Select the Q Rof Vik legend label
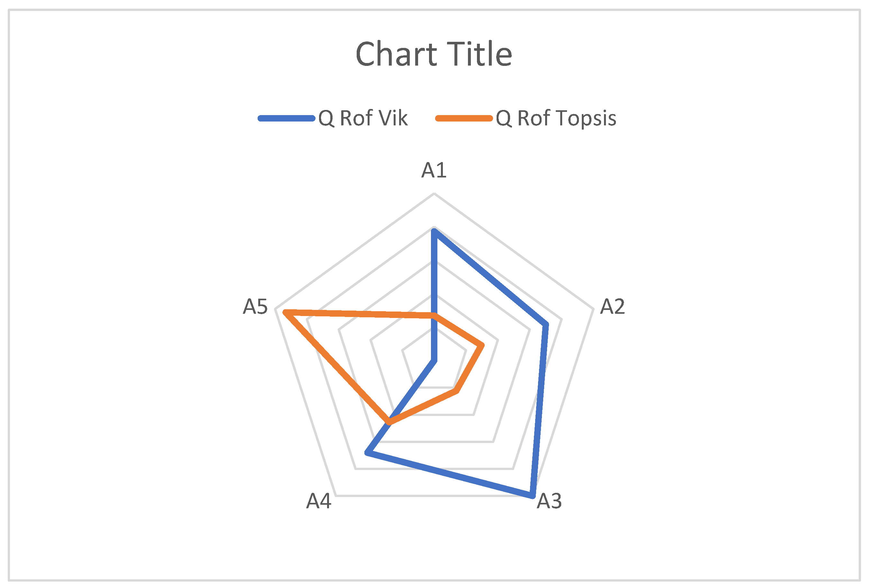Viewport: 869px width, 588px height. coord(363,118)
